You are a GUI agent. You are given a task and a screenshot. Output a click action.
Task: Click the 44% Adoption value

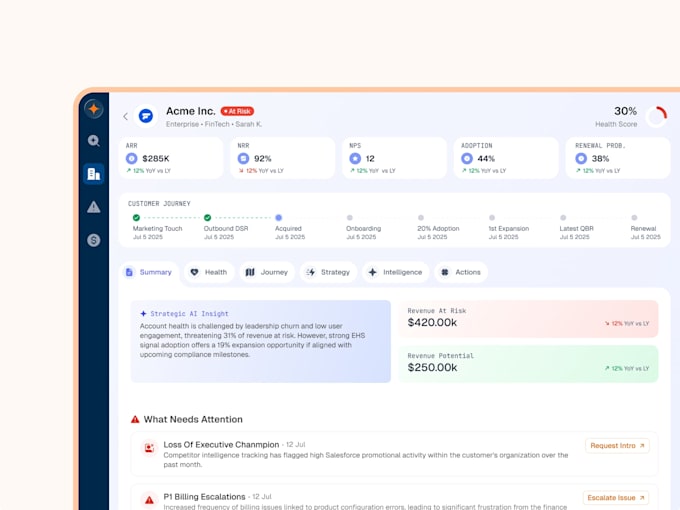pos(486,159)
